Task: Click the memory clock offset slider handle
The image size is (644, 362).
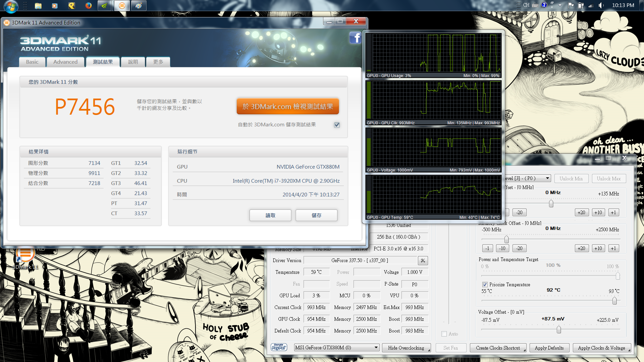Action: click(x=506, y=239)
